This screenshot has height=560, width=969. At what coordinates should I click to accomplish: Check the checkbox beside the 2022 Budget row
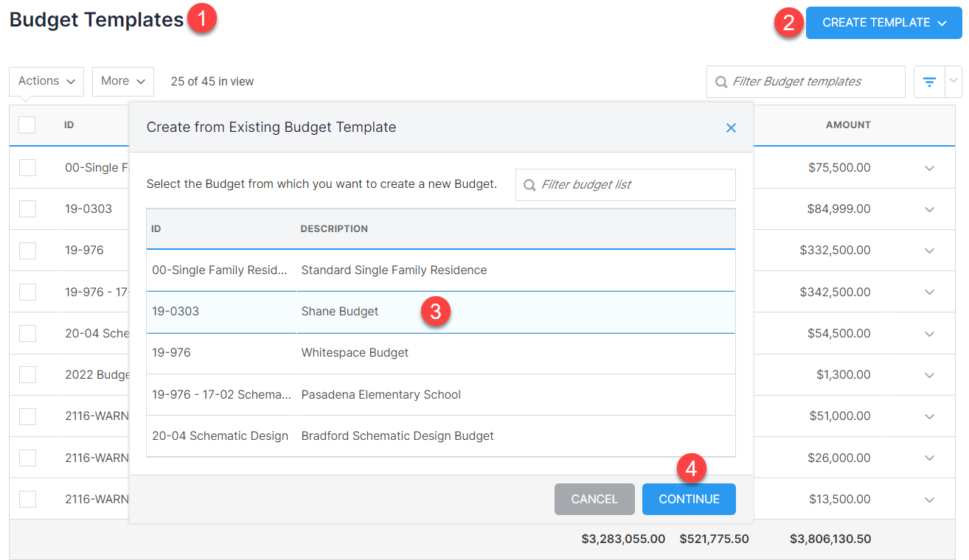pyautogui.click(x=27, y=374)
